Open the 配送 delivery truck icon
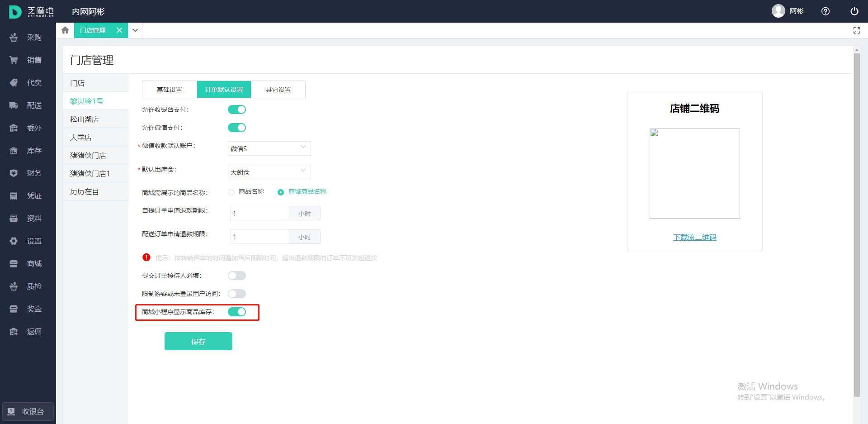This screenshot has height=424, width=868. click(14, 105)
